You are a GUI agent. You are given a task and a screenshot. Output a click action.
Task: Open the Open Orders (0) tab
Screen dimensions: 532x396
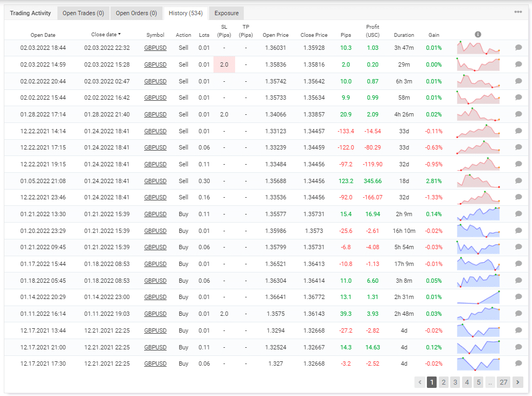coord(137,13)
